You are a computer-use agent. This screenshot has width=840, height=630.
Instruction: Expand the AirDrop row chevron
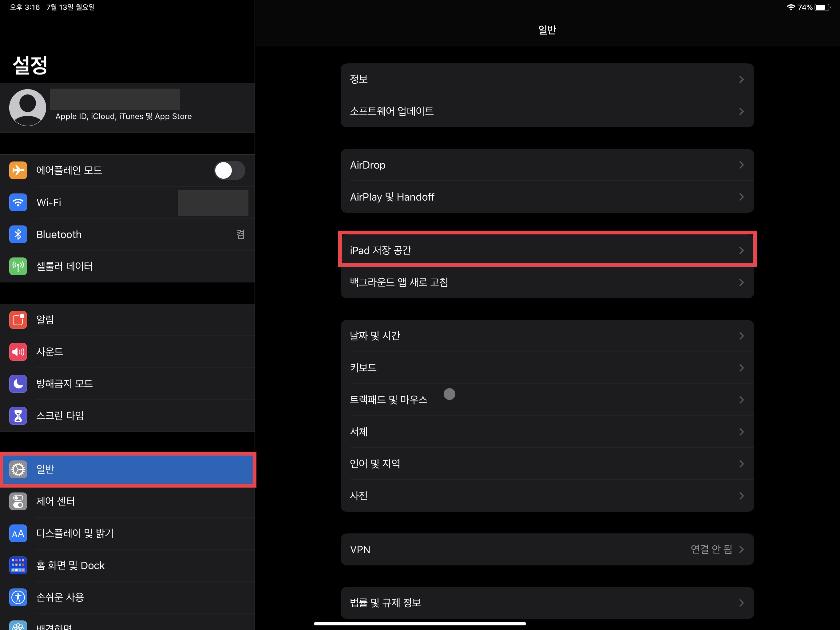point(741,165)
